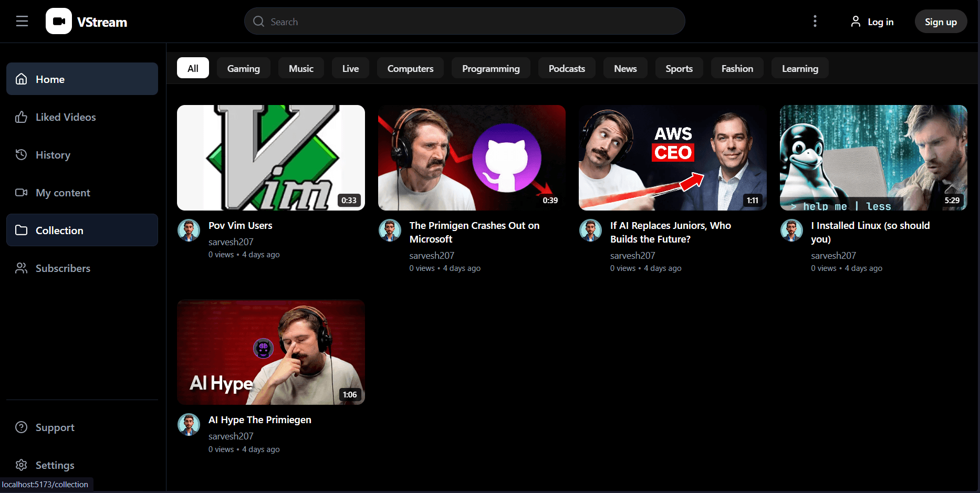This screenshot has height=493, width=980.
Task: Click the search magnifier icon
Action: (258, 21)
